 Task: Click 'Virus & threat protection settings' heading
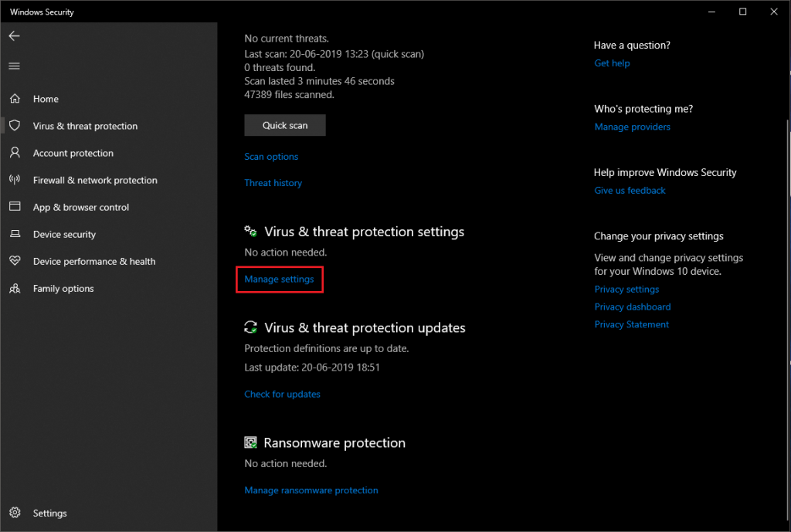[365, 232]
